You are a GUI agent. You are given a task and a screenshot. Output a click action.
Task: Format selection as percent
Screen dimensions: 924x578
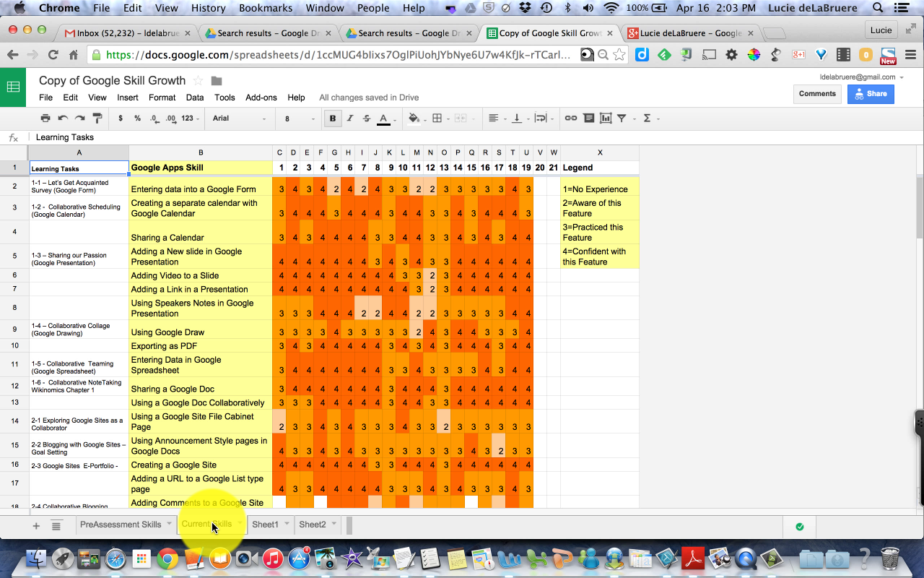(137, 118)
